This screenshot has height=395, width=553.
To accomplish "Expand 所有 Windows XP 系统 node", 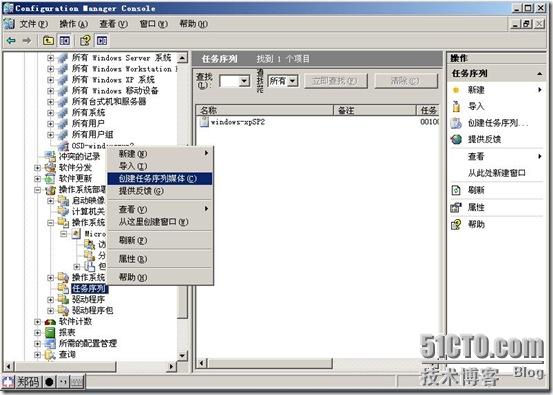I will coord(50,80).
